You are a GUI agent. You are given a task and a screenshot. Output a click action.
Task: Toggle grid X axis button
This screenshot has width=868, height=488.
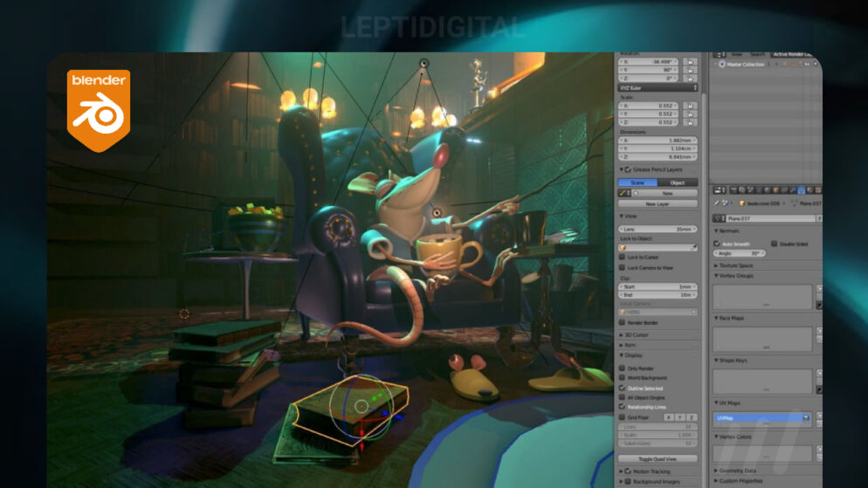click(x=669, y=417)
